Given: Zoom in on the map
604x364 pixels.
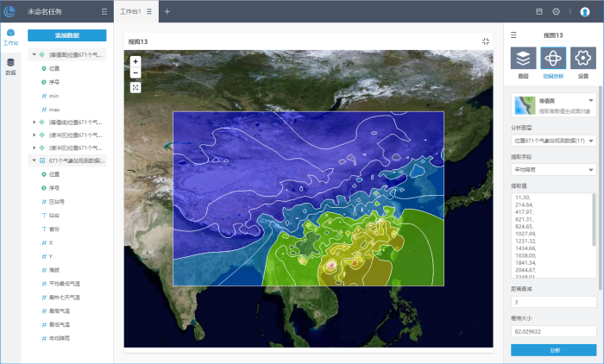Looking at the screenshot, I should (135, 62).
